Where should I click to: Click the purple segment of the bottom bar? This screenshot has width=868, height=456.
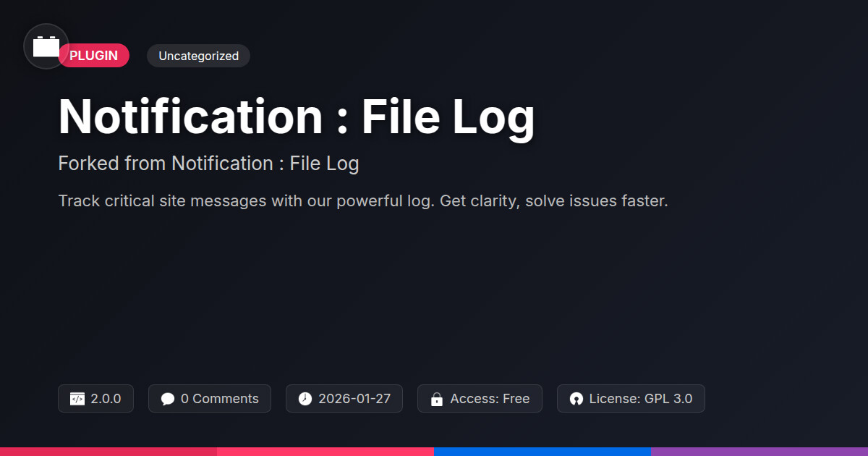pyautogui.click(x=759, y=452)
